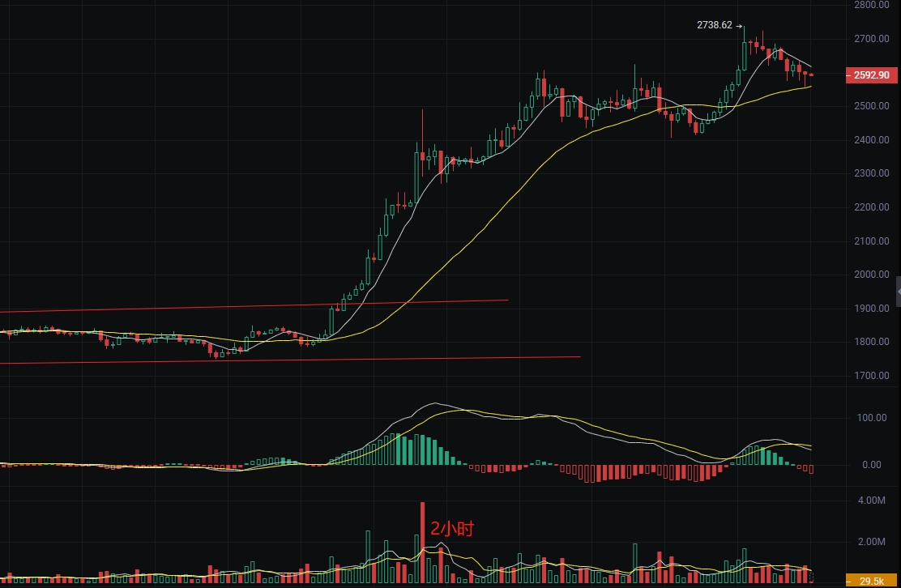Select the 1700.00 price axis label
Image resolution: width=901 pixels, height=588 pixels.
tap(872, 375)
